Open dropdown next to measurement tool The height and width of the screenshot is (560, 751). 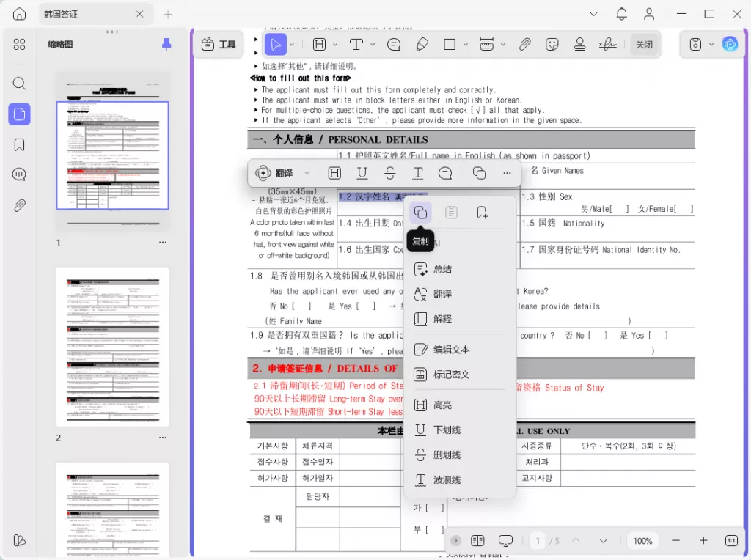503,45
